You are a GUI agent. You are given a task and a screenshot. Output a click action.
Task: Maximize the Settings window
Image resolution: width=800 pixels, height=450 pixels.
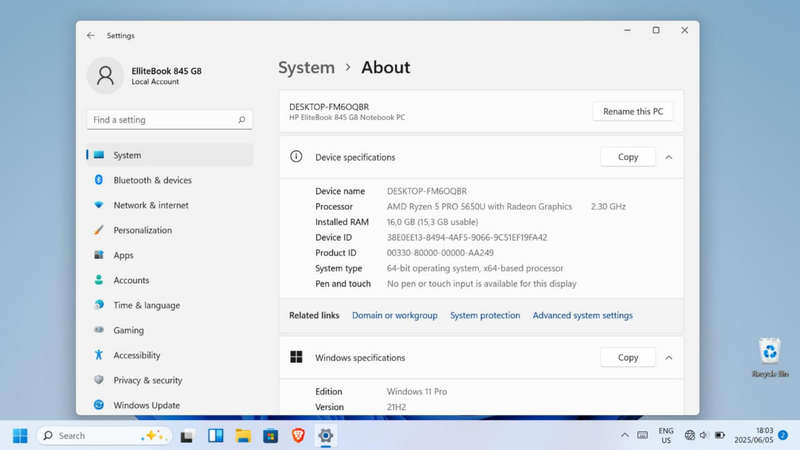click(656, 31)
